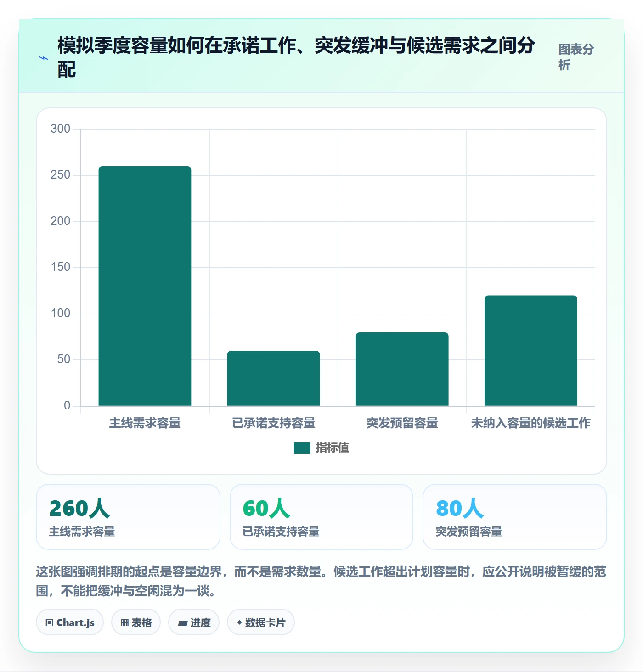
Task: Select the 进度 tag chip
Action: (194, 622)
